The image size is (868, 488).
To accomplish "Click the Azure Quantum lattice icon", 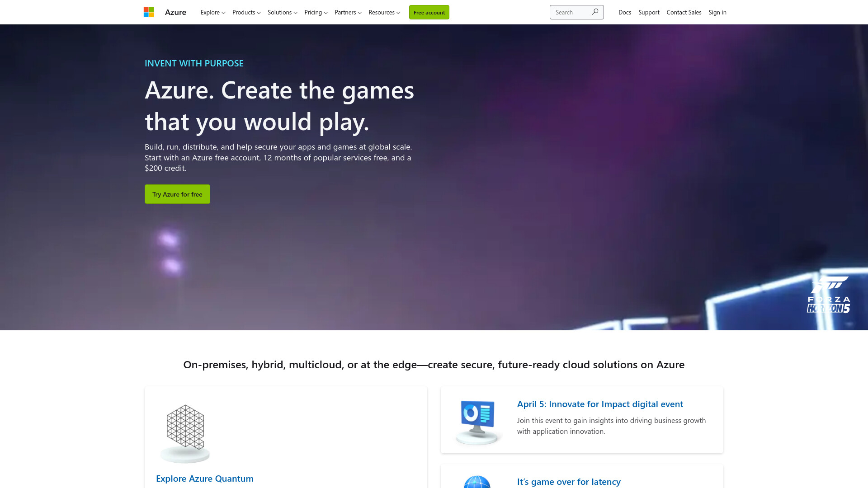I will [x=185, y=434].
